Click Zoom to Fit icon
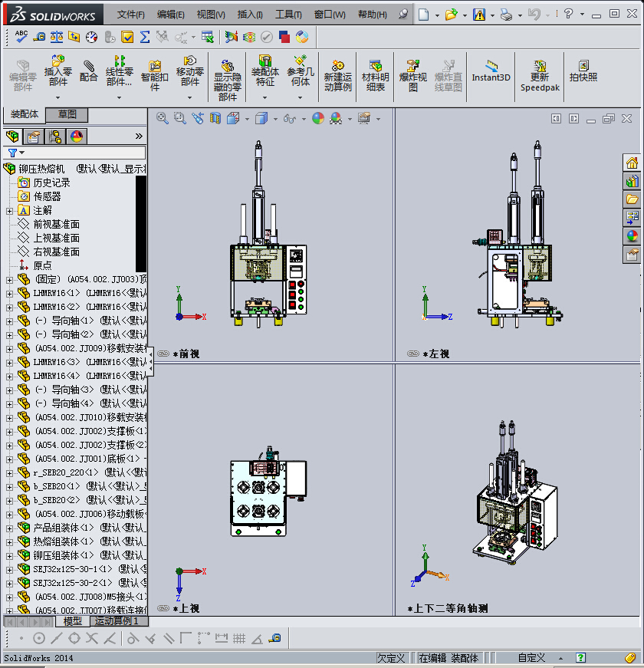644x668 pixels. tap(162, 118)
